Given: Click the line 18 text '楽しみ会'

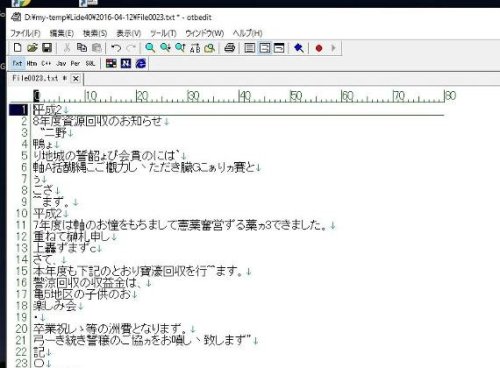Looking at the screenshot, I should (55, 306).
